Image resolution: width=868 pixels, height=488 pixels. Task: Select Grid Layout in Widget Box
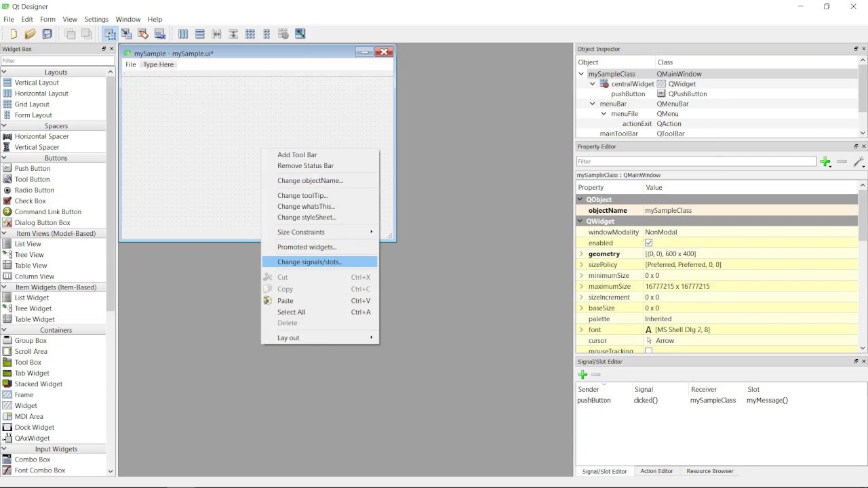(27, 104)
